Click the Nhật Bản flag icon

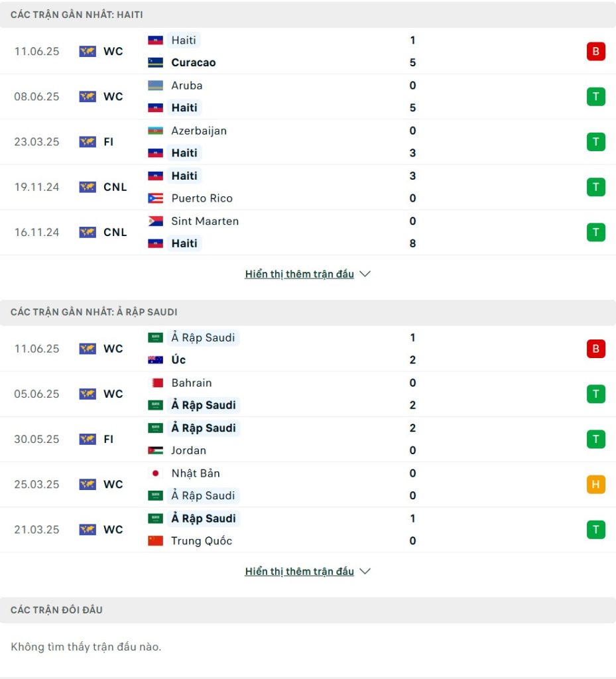pos(155,473)
